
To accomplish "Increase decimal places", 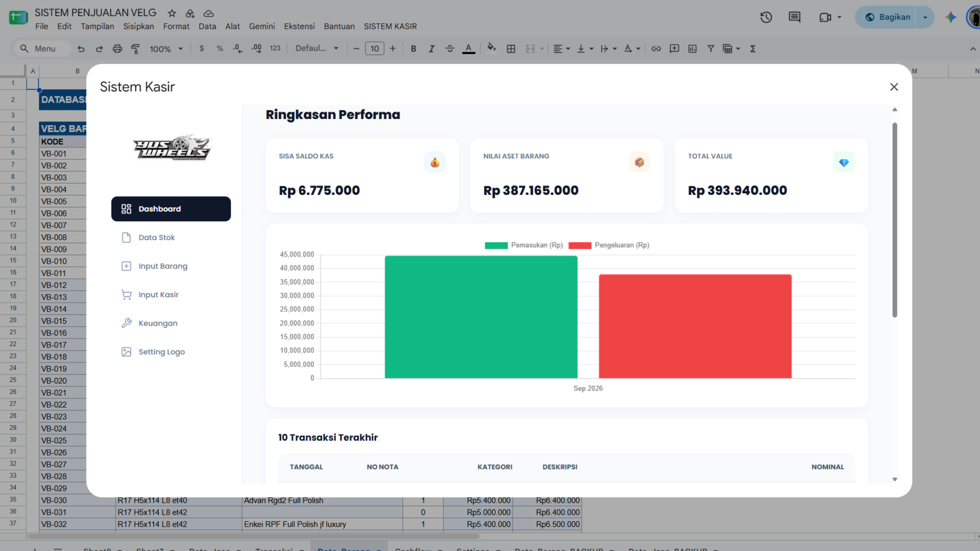I will coord(256,49).
